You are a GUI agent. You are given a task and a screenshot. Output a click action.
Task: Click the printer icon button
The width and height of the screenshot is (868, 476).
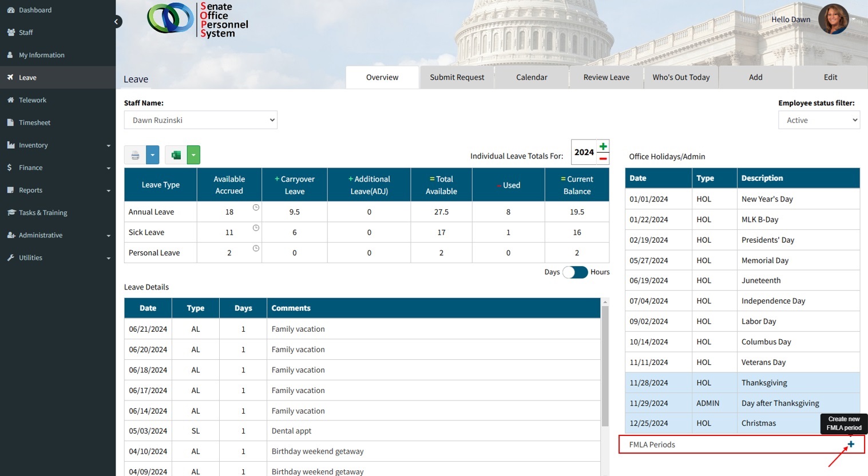pos(135,155)
